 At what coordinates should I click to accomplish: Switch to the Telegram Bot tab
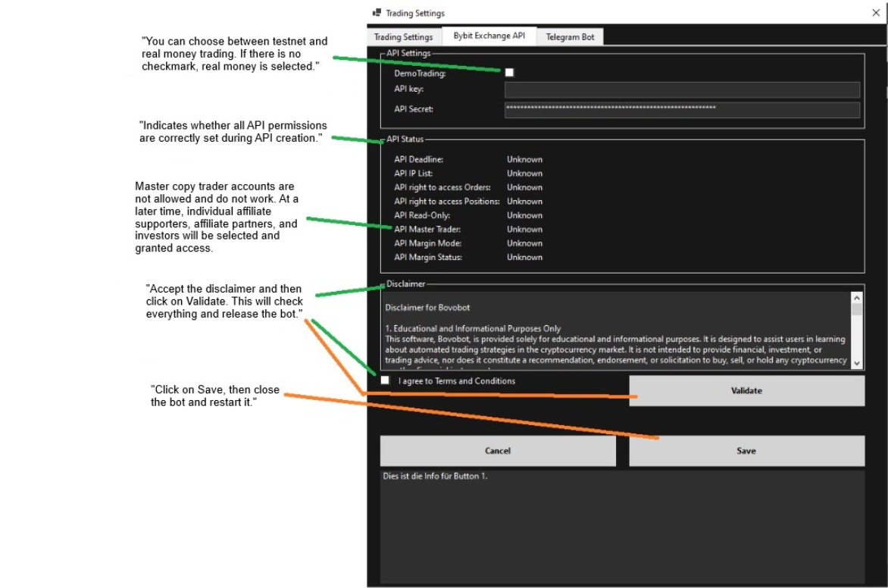coord(570,36)
